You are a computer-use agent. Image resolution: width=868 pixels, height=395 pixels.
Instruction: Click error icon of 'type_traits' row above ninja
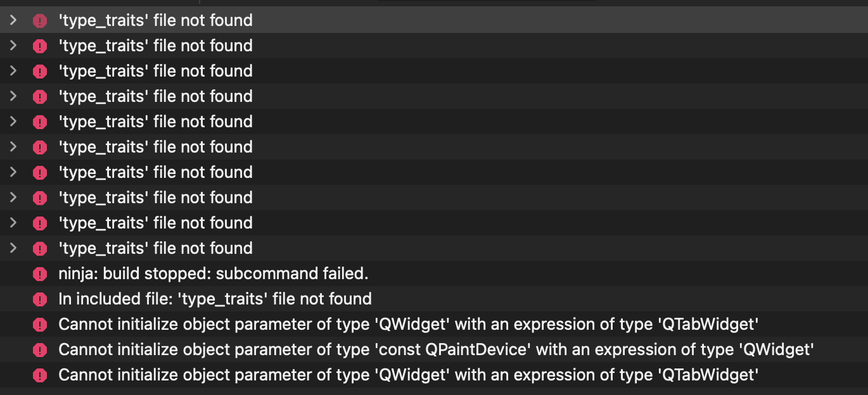[40, 248]
